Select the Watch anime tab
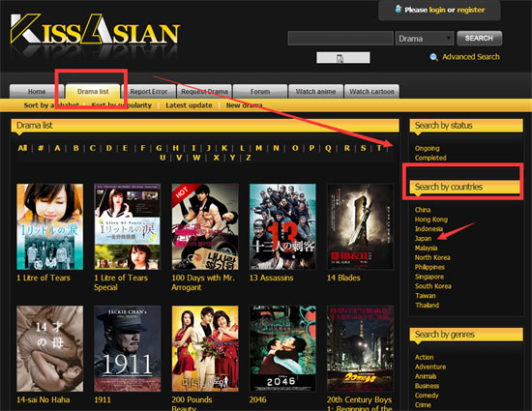This screenshot has height=411, width=532. (315, 92)
